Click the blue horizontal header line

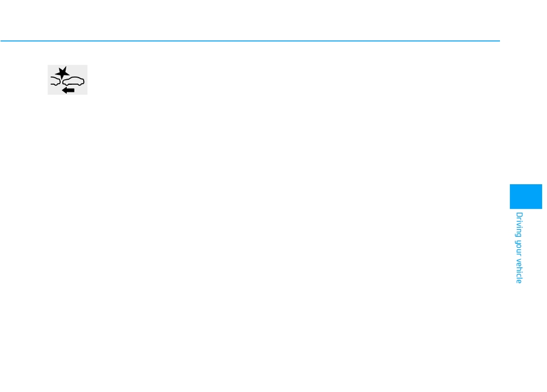(250, 41)
